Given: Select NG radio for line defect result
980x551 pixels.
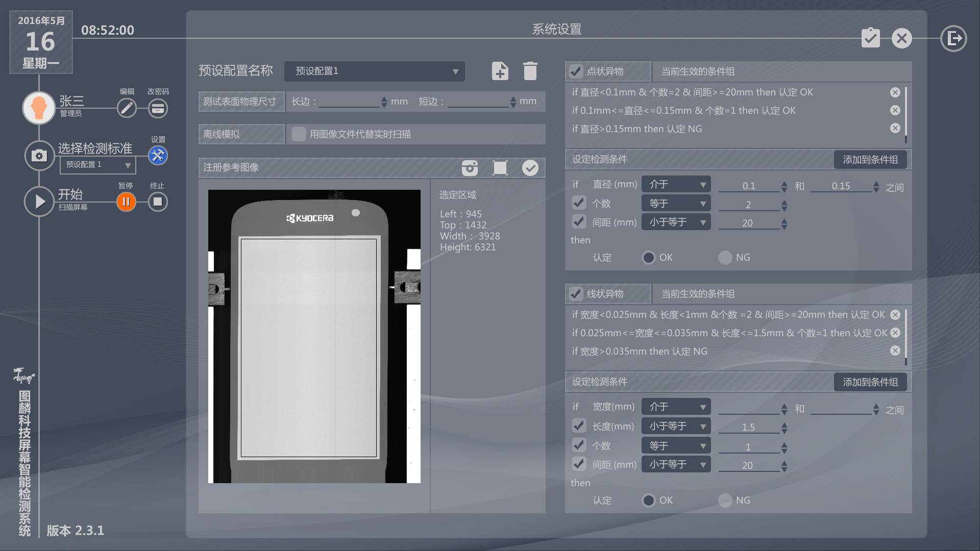Looking at the screenshot, I should [x=725, y=500].
